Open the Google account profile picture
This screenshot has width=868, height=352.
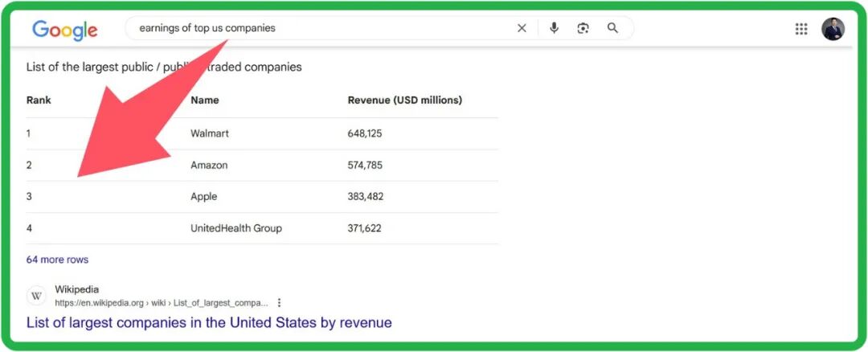click(833, 29)
